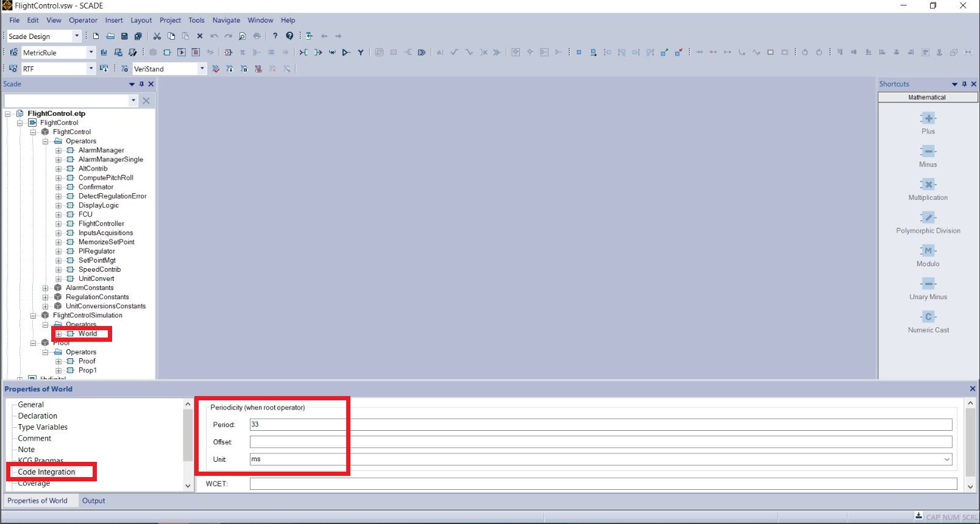This screenshot has height=524, width=980.
Task: Pin the Scade panel
Action: [x=141, y=84]
